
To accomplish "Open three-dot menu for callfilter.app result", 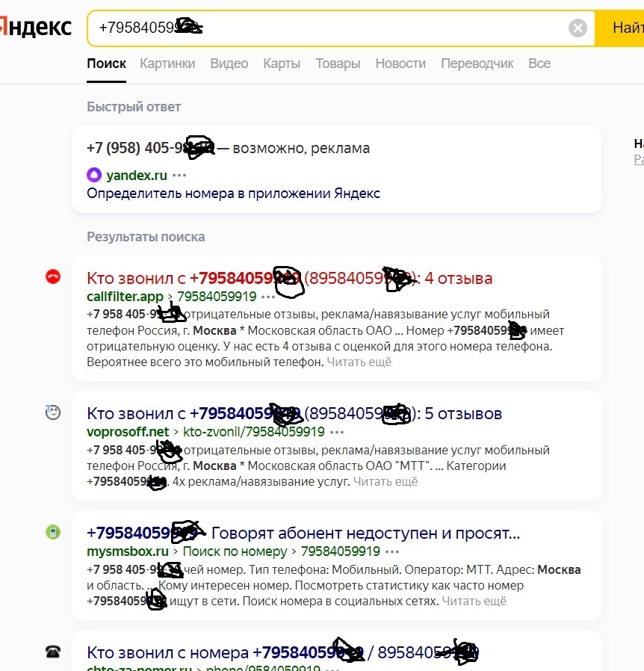I will pos(268,297).
